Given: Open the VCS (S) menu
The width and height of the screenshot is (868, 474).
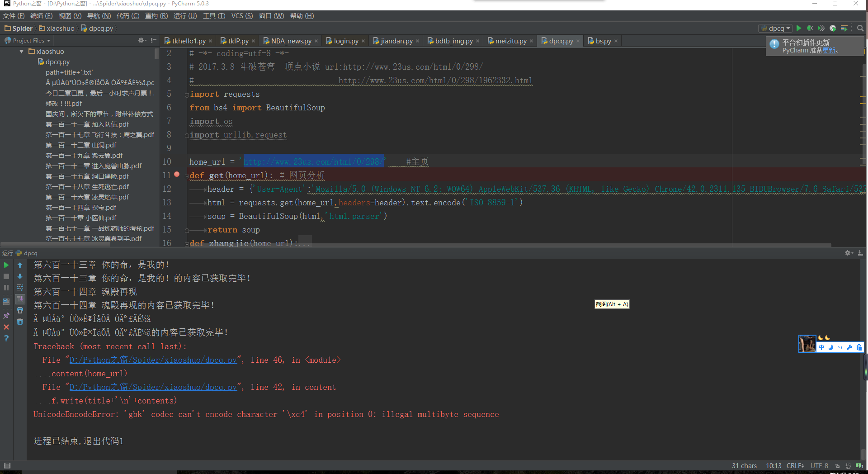Looking at the screenshot, I should tap(242, 16).
